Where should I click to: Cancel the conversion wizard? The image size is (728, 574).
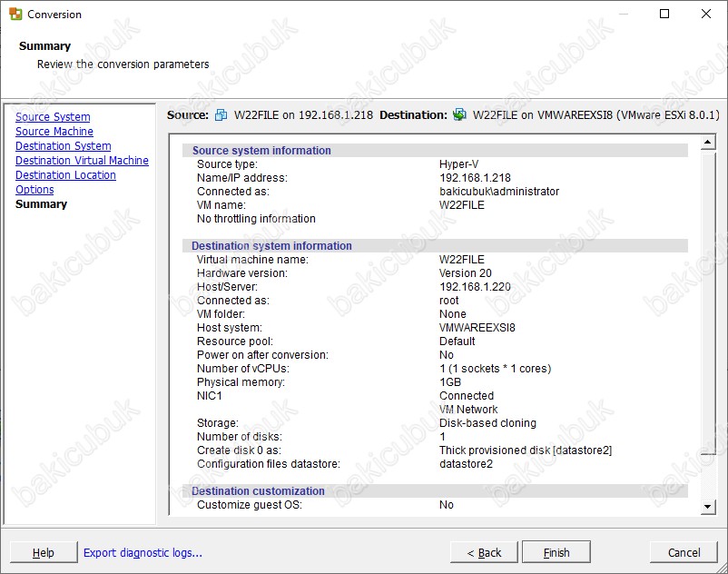point(684,552)
